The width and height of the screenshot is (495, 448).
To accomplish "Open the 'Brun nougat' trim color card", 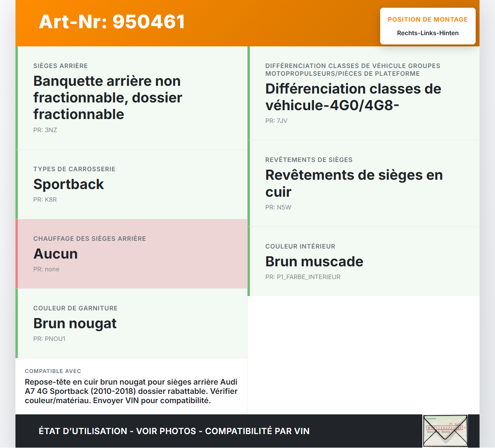I will [132, 323].
